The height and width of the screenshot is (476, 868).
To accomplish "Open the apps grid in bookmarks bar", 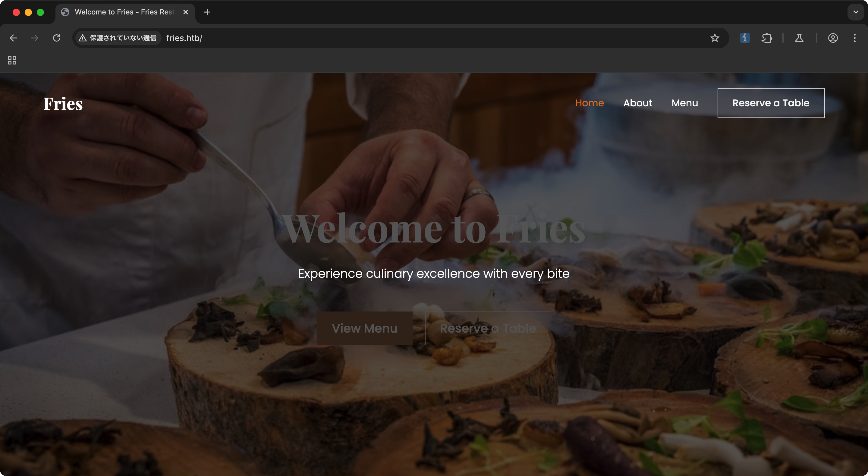I will click(12, 60).
